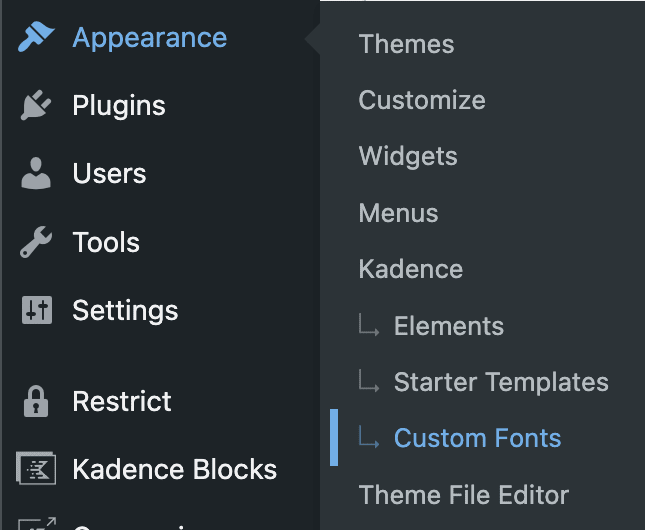
Task: Go to the Users admin menu
Action: (109, 173)
